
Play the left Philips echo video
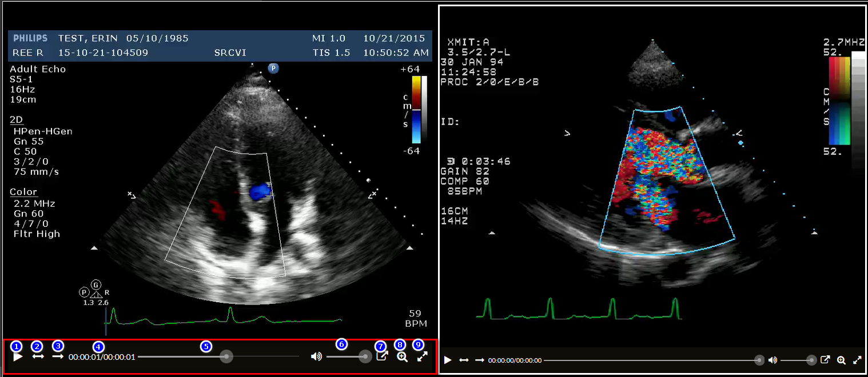(18, 357)
